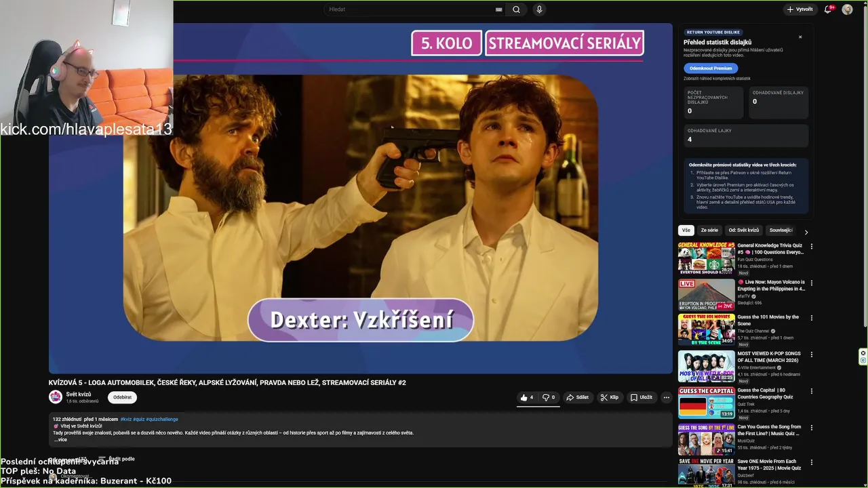The image size is (868, 488).
Task: Subscribe using the Odebírat button
Action: pos(122,397)
